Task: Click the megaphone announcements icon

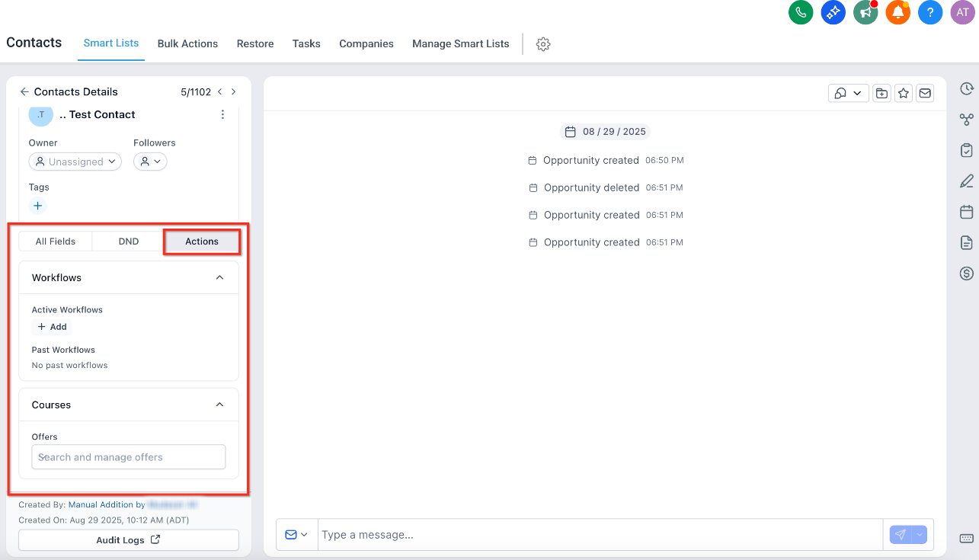Action: pyautogui.click(x=865, y=12)
